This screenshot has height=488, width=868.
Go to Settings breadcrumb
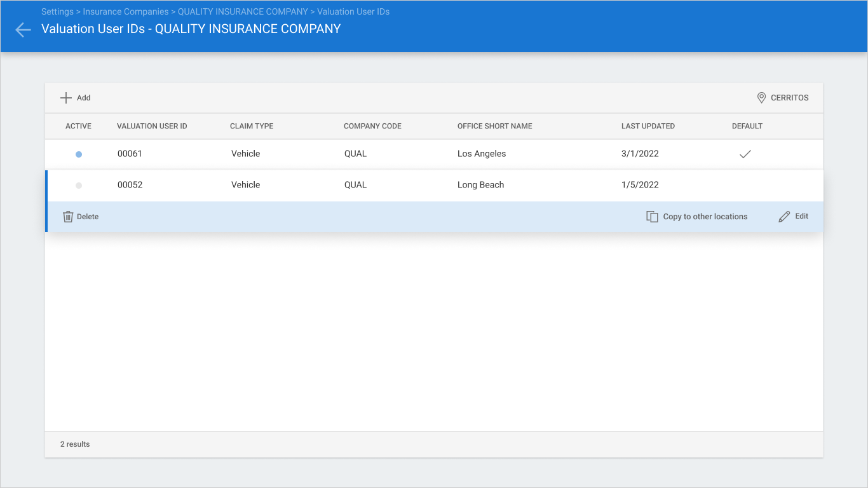pos(57,11)
